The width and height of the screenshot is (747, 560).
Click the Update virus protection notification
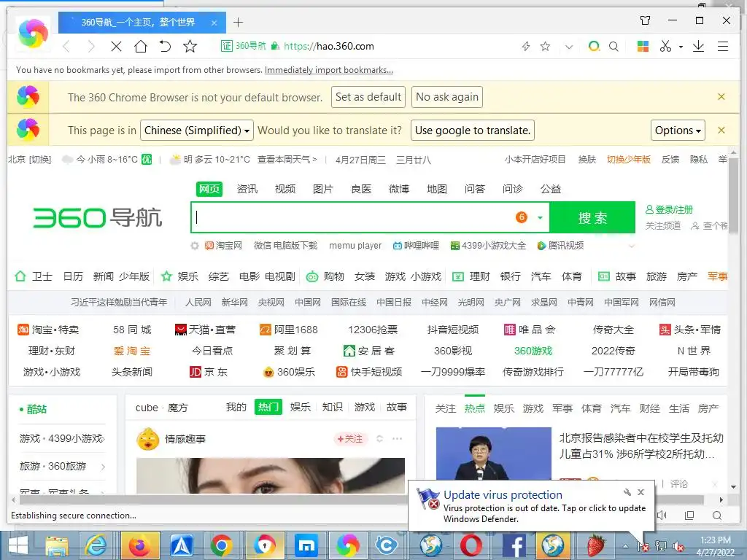531,507
